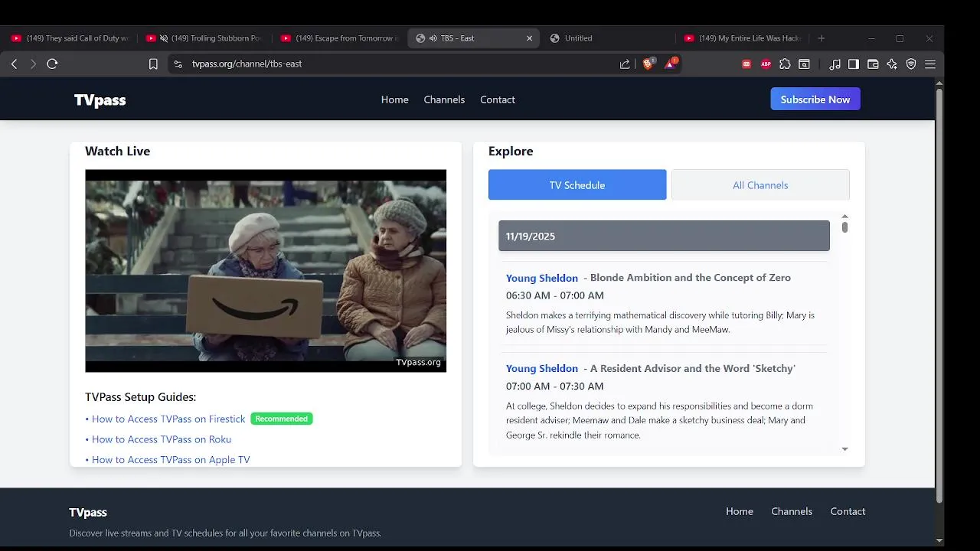Open Young Sheldon link for Resident Advisor episode
980x551 pixels.
[x=542, y=369]
